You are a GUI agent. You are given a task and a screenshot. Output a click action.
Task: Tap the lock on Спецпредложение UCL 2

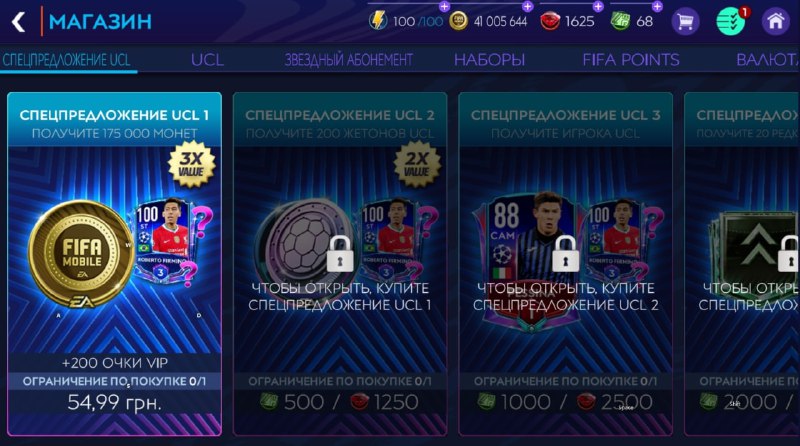[x=340, y=254]
